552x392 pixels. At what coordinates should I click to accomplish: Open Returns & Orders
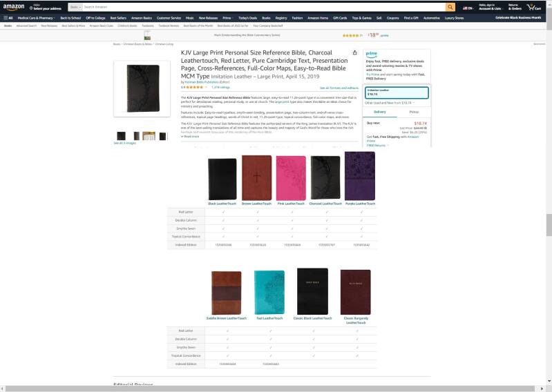click(x=515, y=7)
